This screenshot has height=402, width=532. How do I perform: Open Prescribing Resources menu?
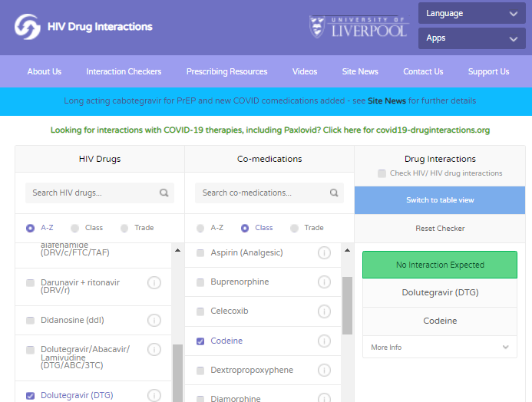[x=227, y=71]
